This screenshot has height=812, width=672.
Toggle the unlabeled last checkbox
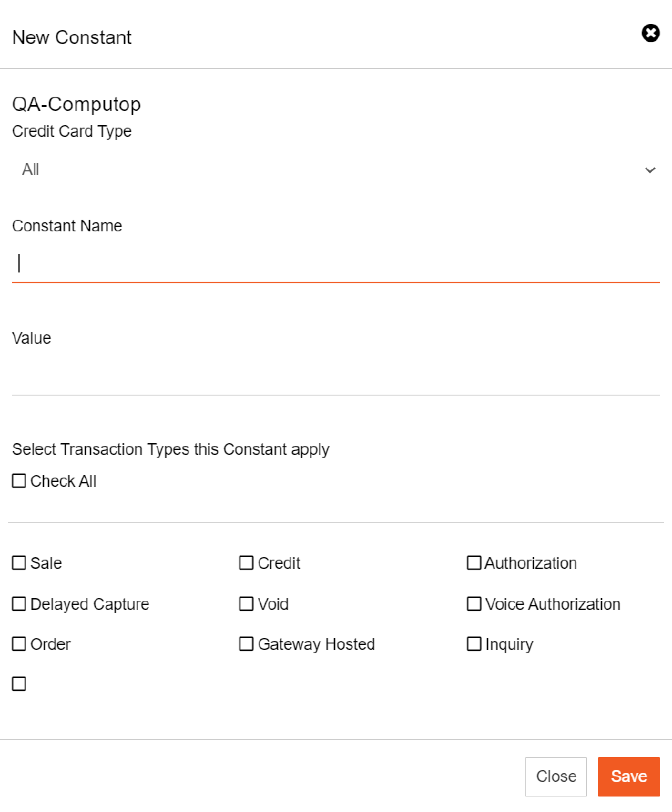click(19, 684)
